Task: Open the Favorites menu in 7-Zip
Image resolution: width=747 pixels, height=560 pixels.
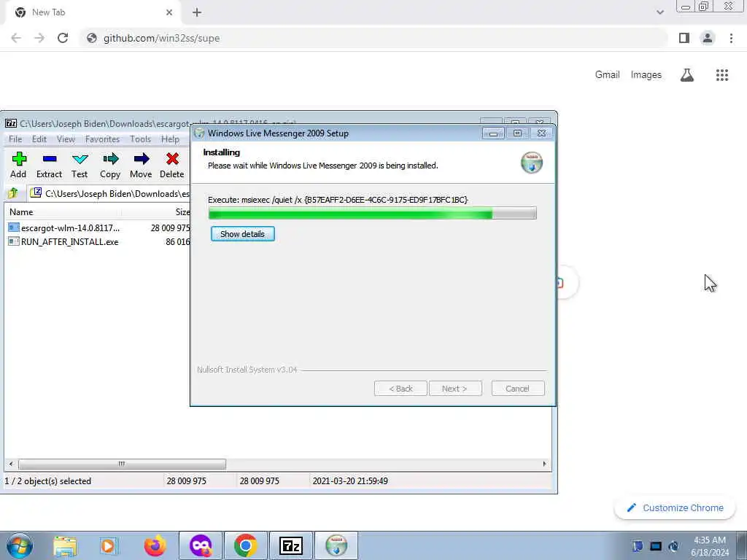Action: point(102,139)
